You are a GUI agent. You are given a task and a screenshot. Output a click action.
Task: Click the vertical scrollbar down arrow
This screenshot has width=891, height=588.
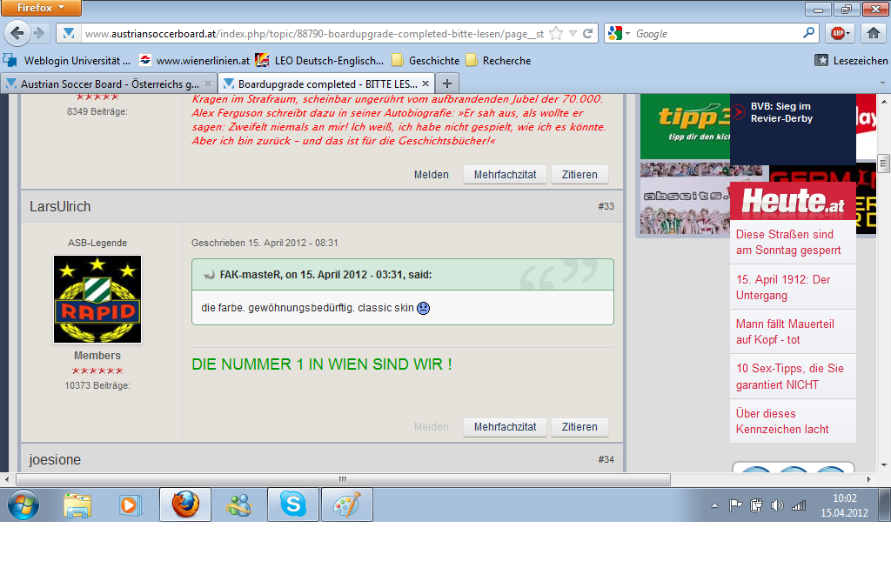[883, 465]
